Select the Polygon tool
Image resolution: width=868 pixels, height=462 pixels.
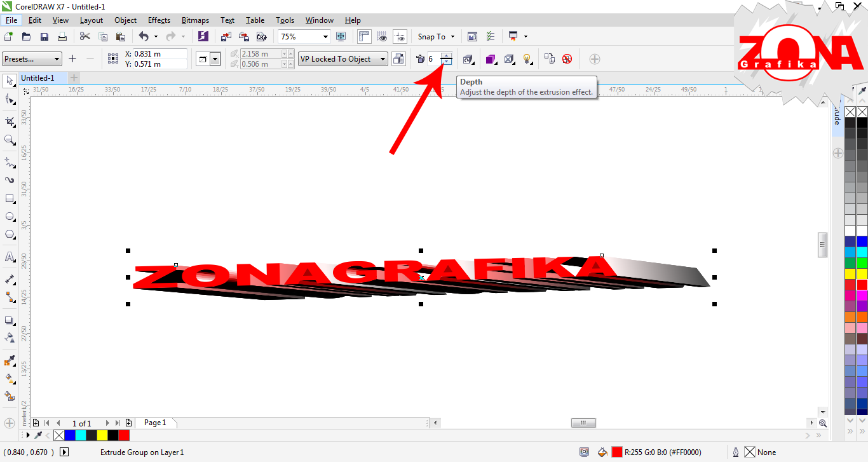click(x=10, y=234)
